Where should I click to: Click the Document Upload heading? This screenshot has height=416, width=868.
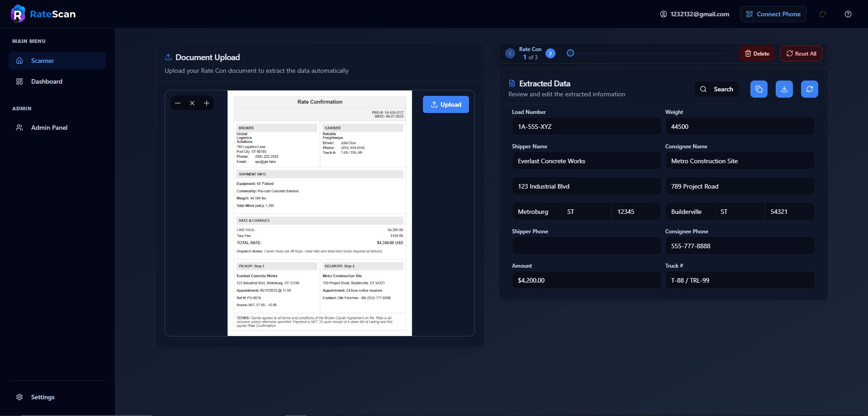208,57
